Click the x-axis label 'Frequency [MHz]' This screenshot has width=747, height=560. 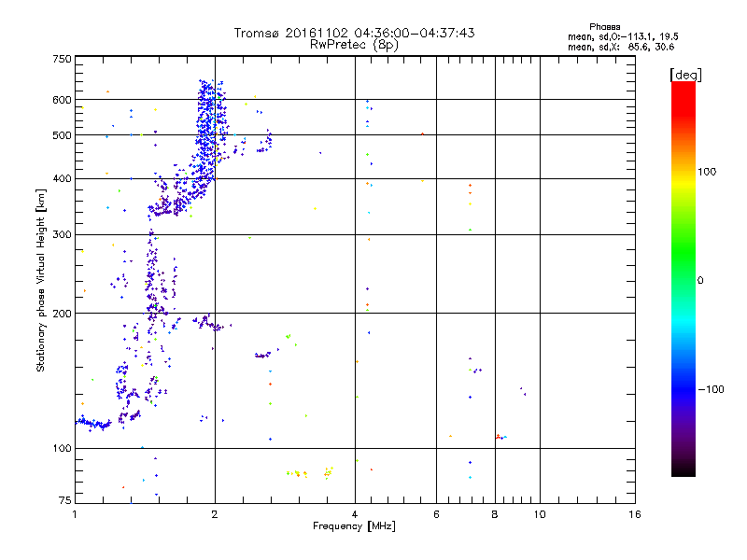[x=354, y=526]
